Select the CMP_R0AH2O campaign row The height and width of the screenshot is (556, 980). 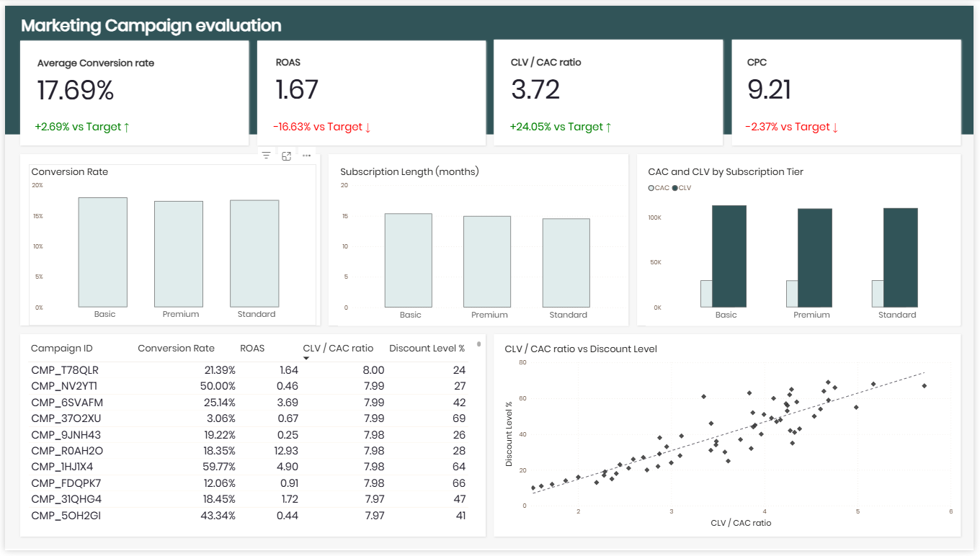[249, 451]
